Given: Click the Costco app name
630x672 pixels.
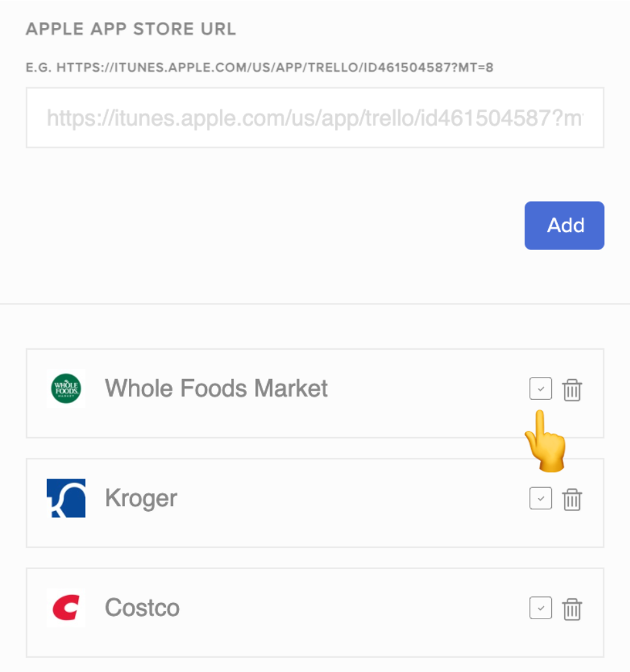Looking at the screenshot, I should click(142, 608).
